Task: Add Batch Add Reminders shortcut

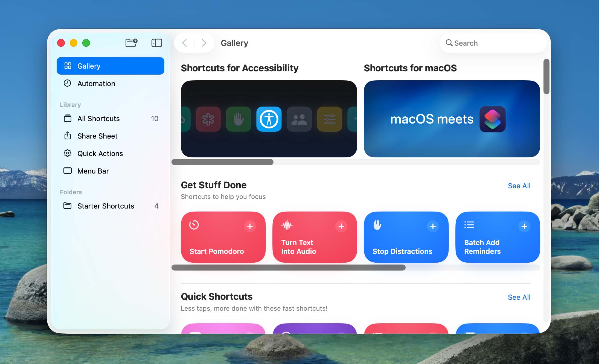Action: coord(524,226)
